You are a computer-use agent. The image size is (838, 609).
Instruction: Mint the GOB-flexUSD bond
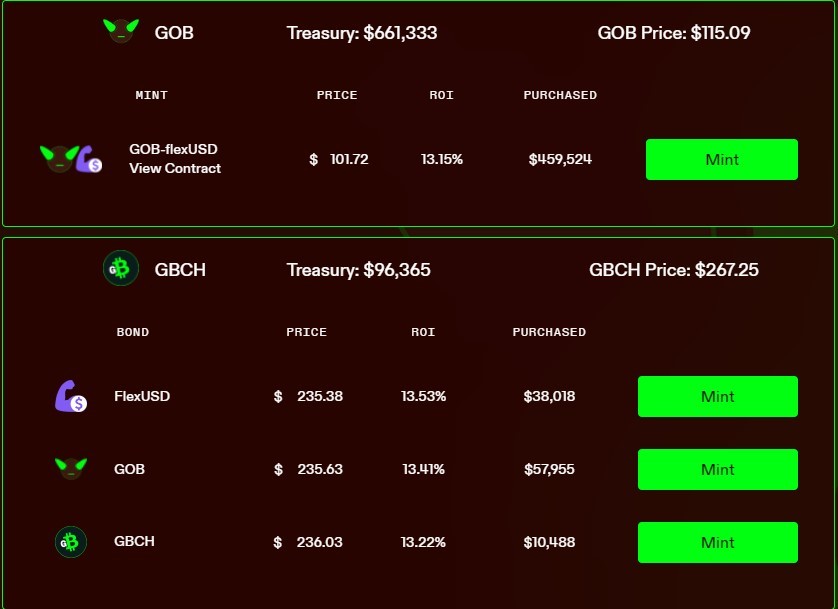721,159
